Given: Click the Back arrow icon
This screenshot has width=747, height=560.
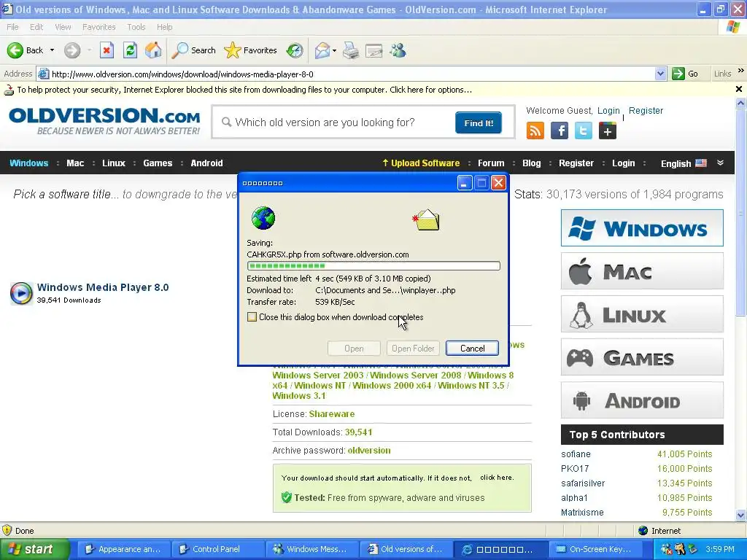Looking at the screenshot, I should pyautogui.click(x=15, y=50).
